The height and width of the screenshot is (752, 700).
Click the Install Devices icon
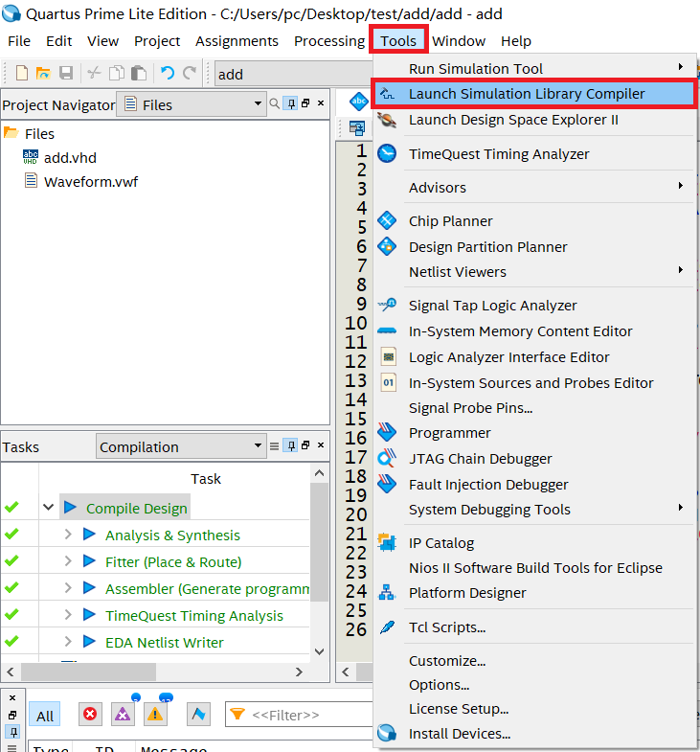387,733
